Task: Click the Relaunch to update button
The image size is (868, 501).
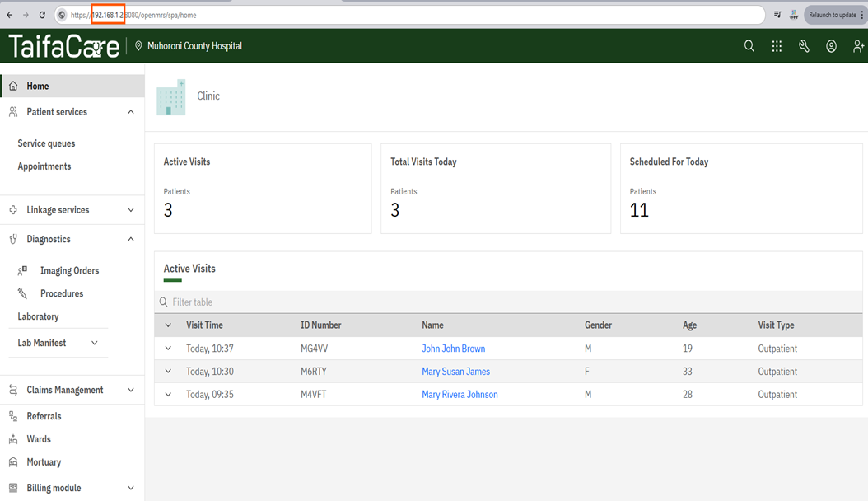Action: click(835, 15)
